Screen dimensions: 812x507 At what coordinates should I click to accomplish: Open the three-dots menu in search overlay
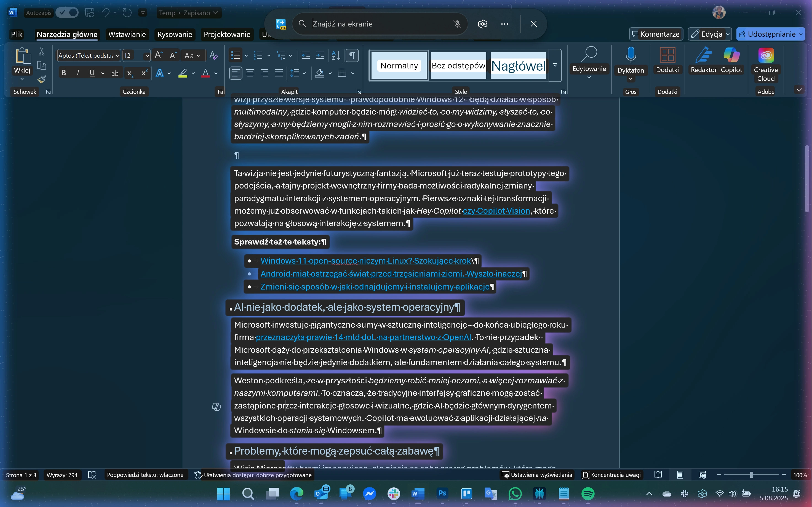(505, 24)
